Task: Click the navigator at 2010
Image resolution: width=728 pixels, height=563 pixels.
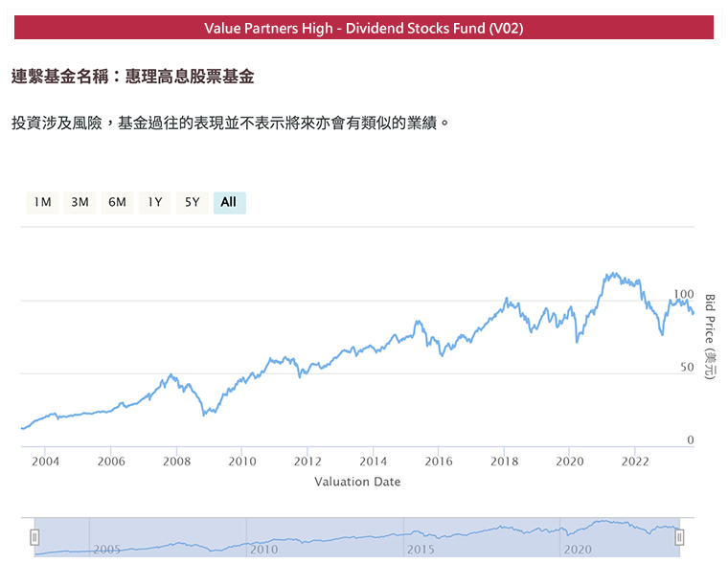Action: point(263,550)
